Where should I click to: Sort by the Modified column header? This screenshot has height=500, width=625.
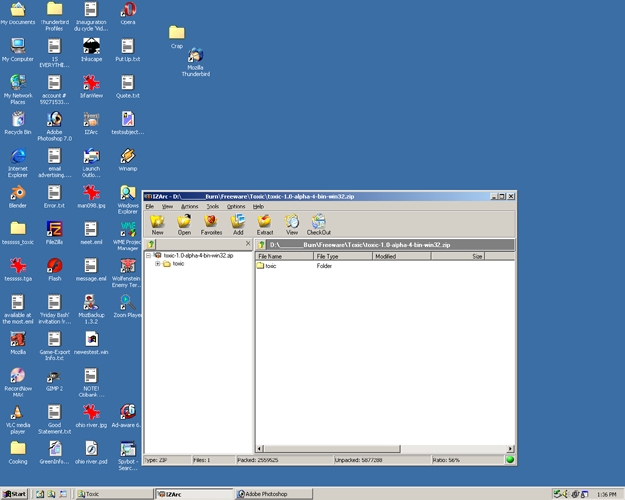(401, 256)
